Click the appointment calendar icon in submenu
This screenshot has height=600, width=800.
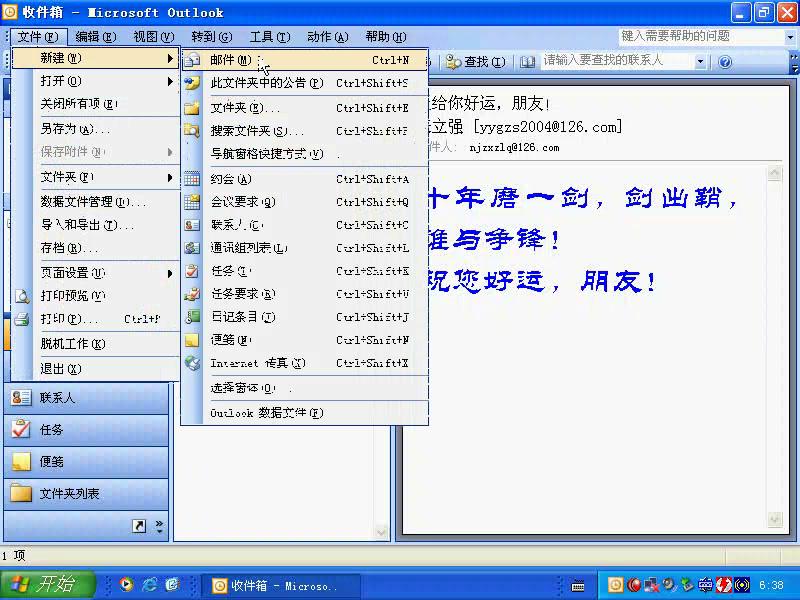[192, 179]
